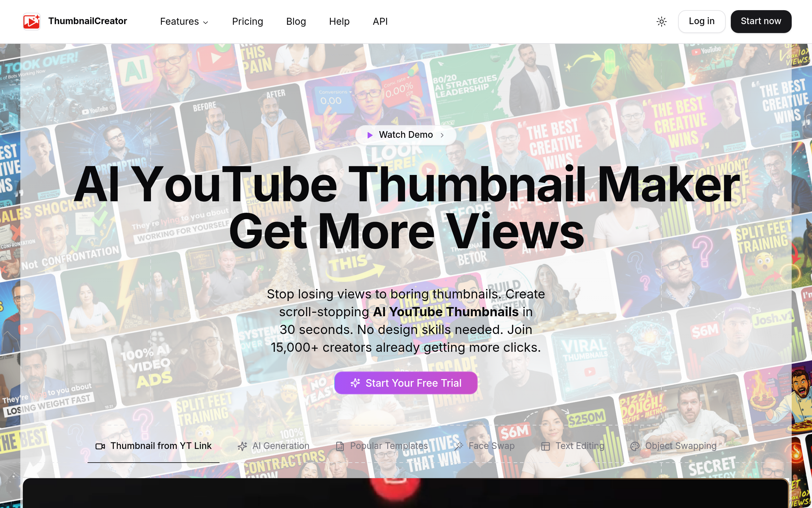812x508 pixels.
Task: Switch to the Object Swapping tab
Action: tap(673, 446)
